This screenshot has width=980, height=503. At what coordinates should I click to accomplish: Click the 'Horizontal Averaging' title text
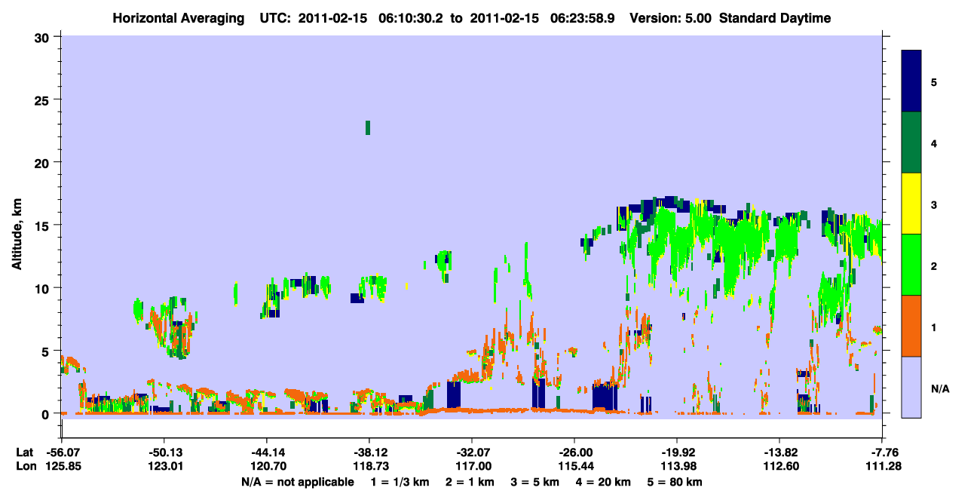point(180,18)
